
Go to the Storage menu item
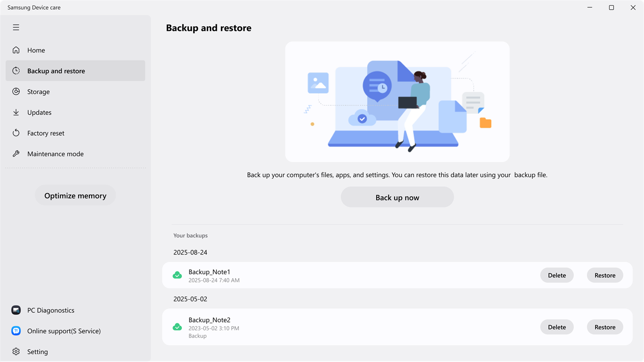click(x=39, y=92)
